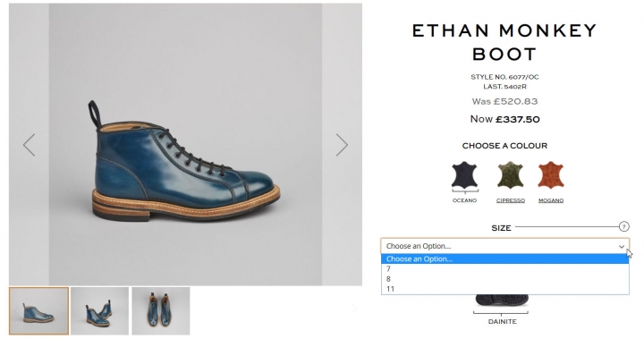Click the Oceano label under swatch
The image size is (644, 339).
pos(464,200)
